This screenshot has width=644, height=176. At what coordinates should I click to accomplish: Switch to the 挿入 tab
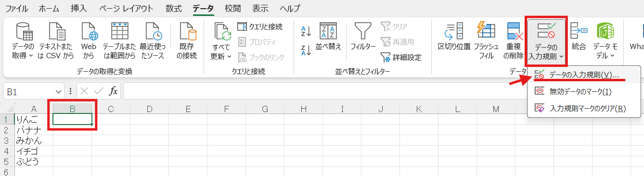coord(79,8)
